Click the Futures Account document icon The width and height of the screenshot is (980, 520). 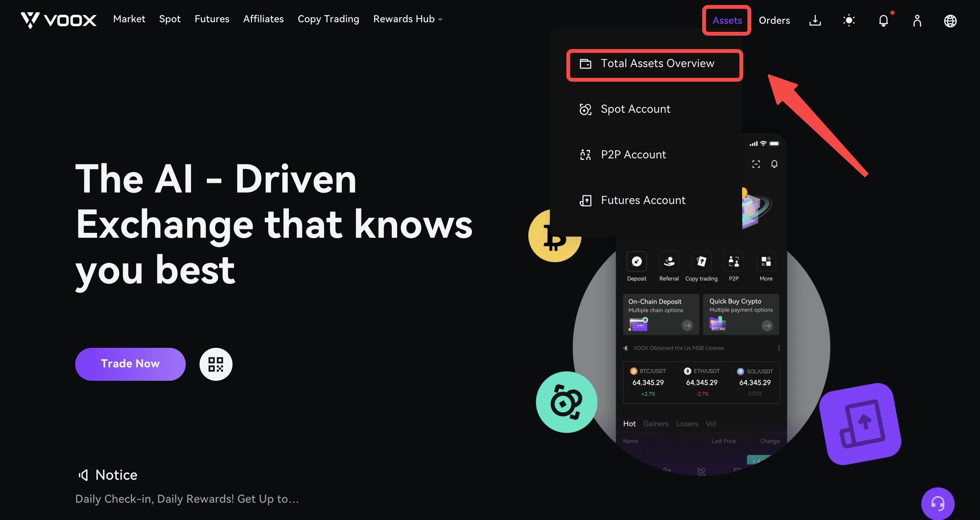click(585, 201)
